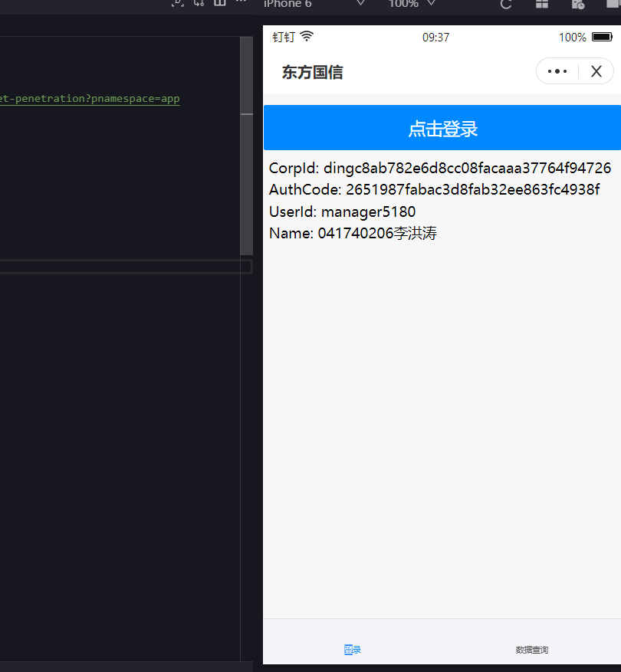Select the Name: 041740206李洪涛 text
621x672 pixels.
click(353, 233)
